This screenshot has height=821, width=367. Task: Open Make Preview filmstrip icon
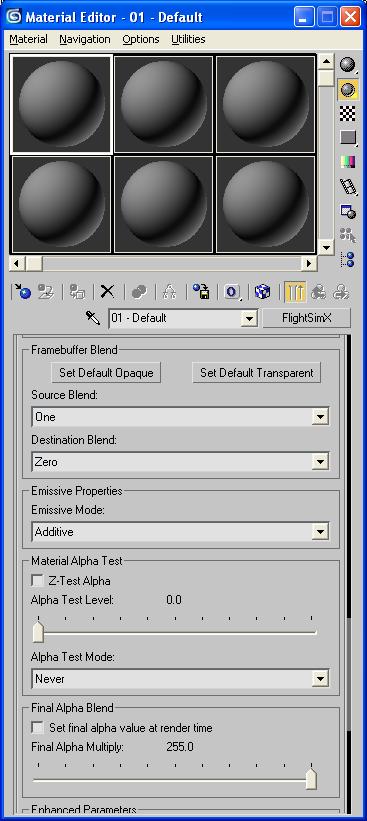point(348,186)
